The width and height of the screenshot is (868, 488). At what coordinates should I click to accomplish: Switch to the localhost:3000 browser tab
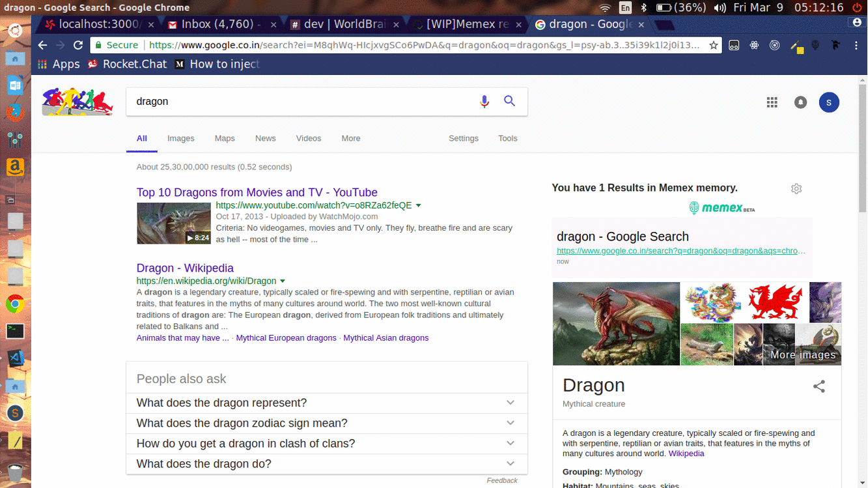click(x=100, y=24)
